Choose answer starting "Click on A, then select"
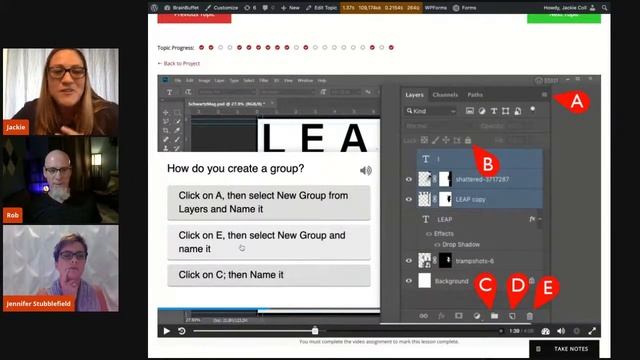The height and width of the screenshot is (360, 640). pos(269,202)
